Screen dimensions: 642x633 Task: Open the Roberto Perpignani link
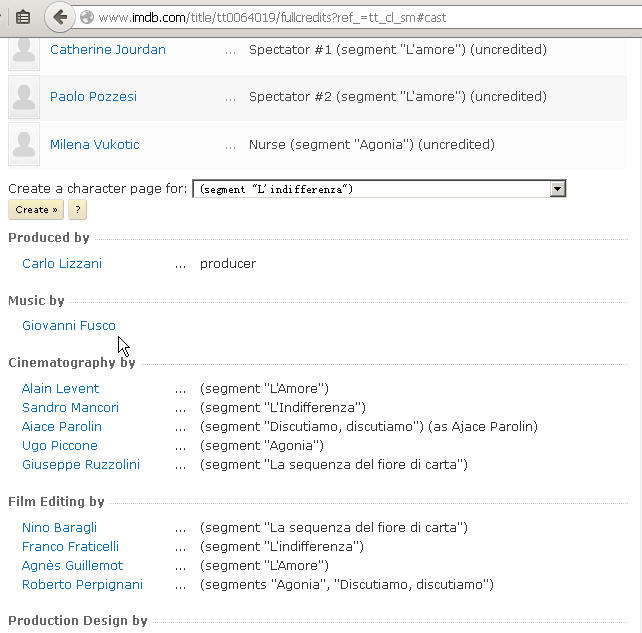(82, 584)
